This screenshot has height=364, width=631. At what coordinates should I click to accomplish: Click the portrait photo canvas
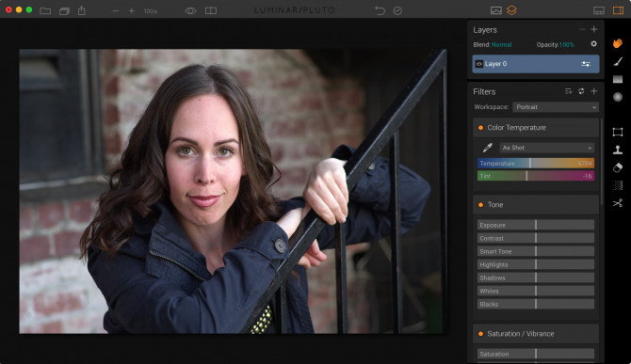coord(233,191)
